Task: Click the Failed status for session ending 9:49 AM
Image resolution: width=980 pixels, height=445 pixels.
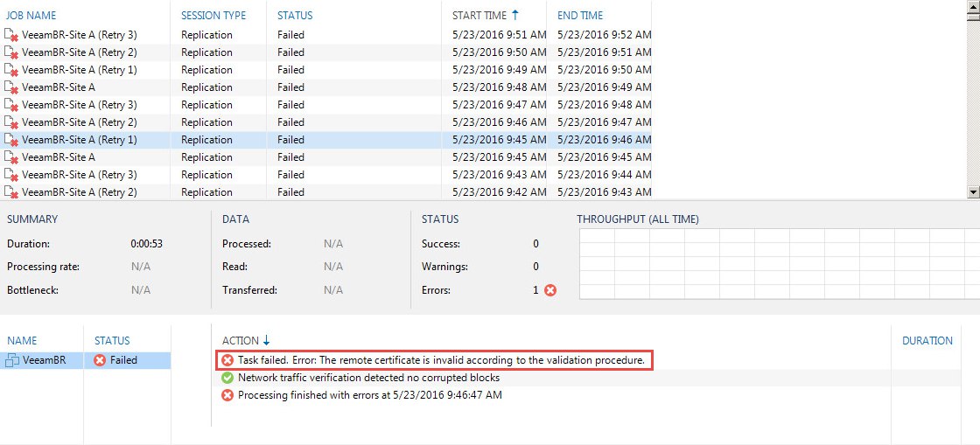Action: tap(290, 87)
